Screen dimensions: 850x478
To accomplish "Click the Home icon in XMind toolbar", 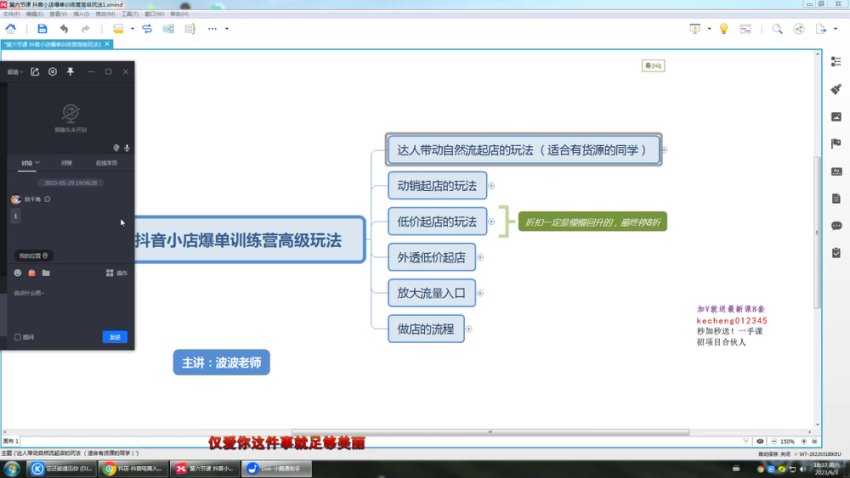I will (x=10, y=29).
